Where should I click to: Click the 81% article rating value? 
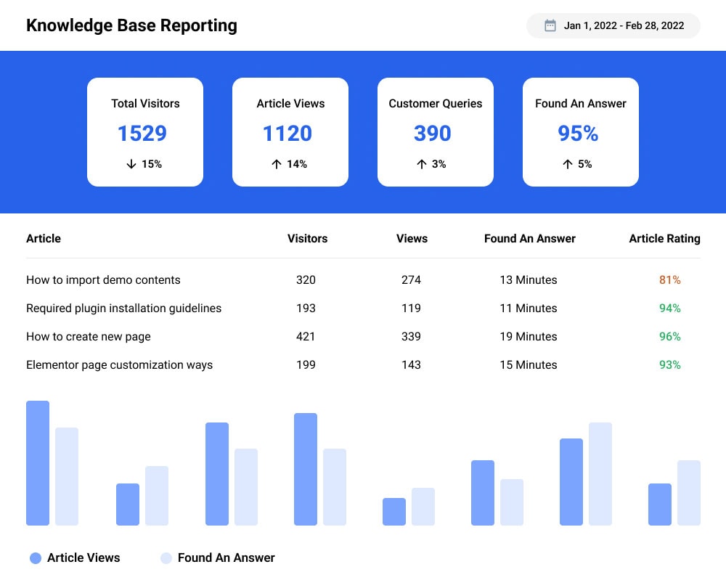[670, 279]
